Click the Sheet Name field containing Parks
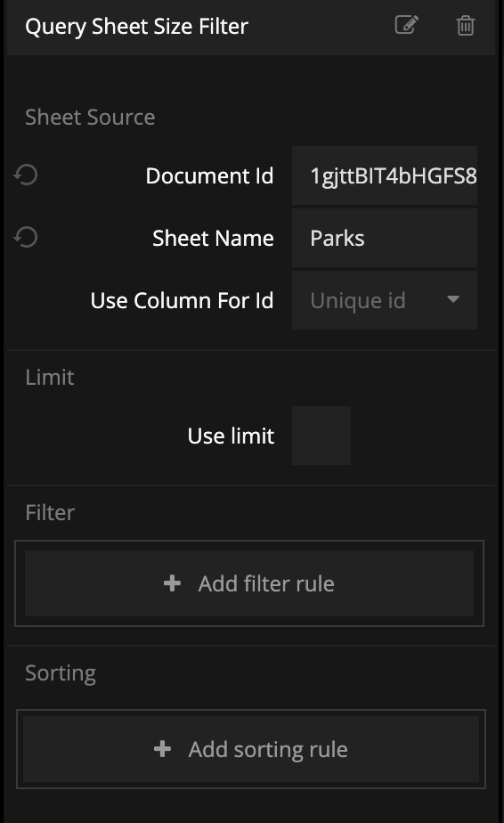Screen dimensions: 504x823 pos(385,238)
